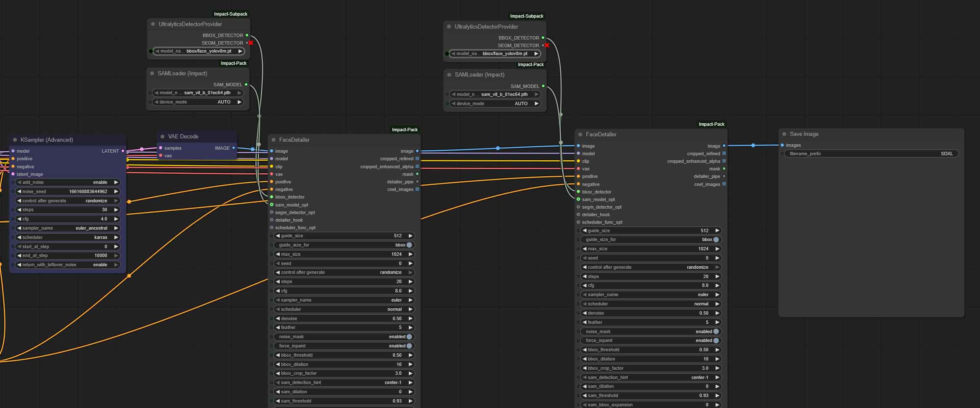The width and height of the screenshot is (980, 408).
Task: Click the LATENT output port on KSampler
Action: point(123,151)
